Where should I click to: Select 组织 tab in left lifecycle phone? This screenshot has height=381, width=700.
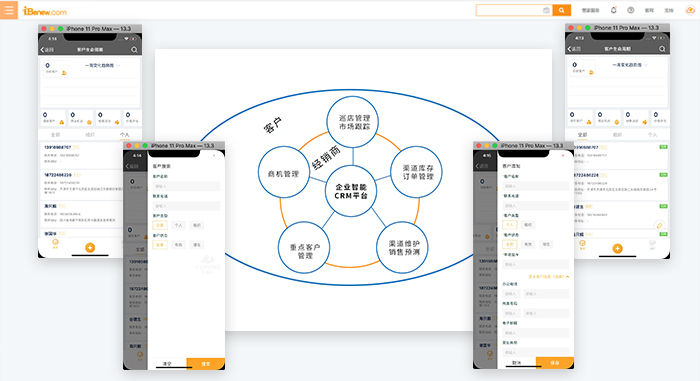tap(90, 134)
